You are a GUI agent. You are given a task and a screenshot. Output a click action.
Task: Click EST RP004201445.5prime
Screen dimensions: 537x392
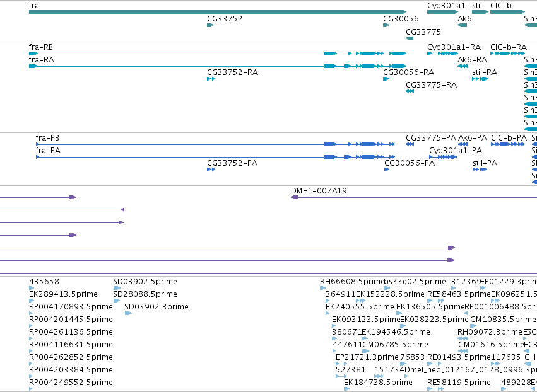coord(30,326)
